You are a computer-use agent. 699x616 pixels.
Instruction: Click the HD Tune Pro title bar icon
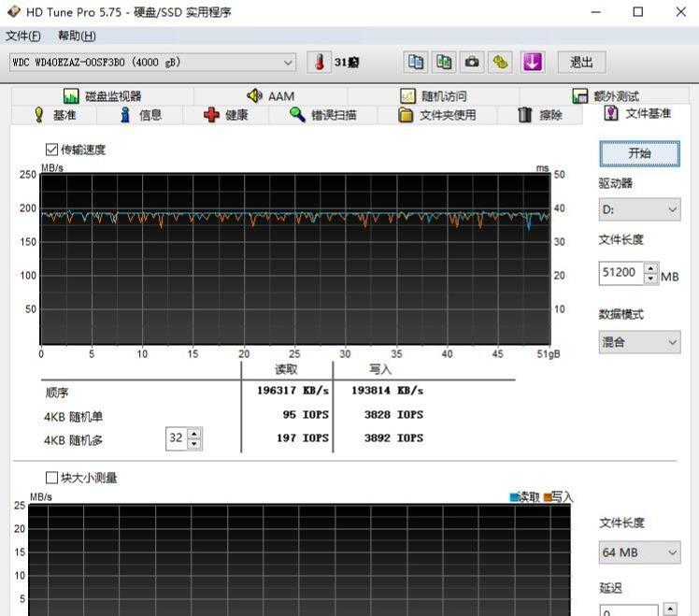pos(13,11)
